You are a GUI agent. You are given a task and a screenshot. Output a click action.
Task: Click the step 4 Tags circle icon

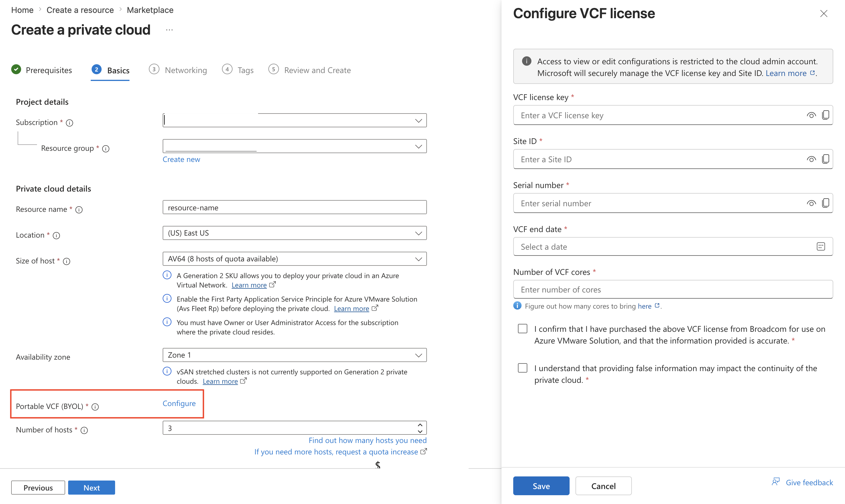coord(227,69)
